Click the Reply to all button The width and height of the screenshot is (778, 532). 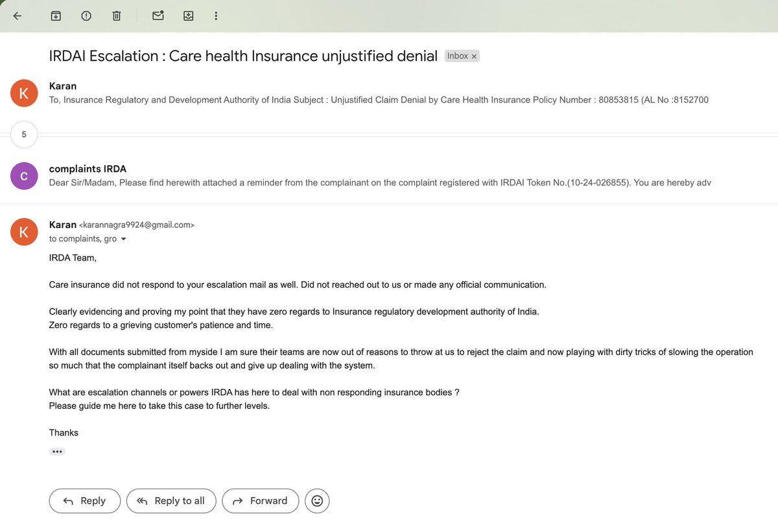coord(171,501)
